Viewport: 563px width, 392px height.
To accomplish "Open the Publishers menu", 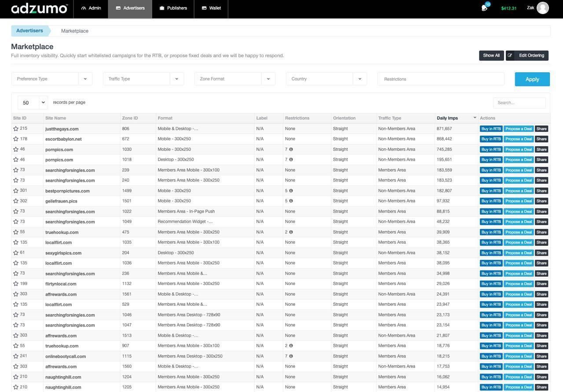I will pos(173,8).
